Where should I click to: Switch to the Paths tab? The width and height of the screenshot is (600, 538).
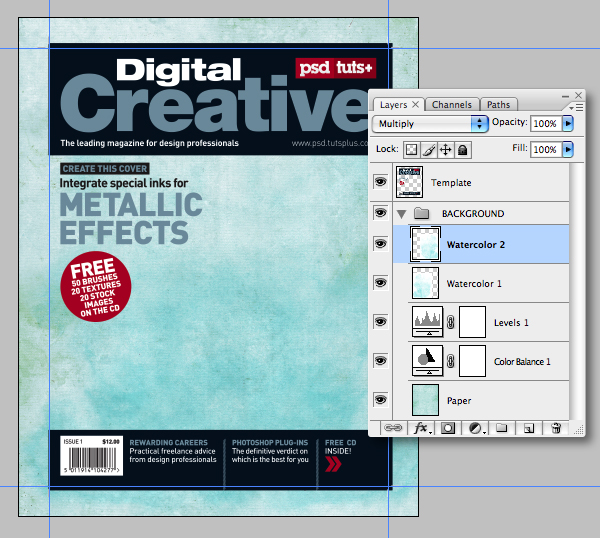point(498,104)
